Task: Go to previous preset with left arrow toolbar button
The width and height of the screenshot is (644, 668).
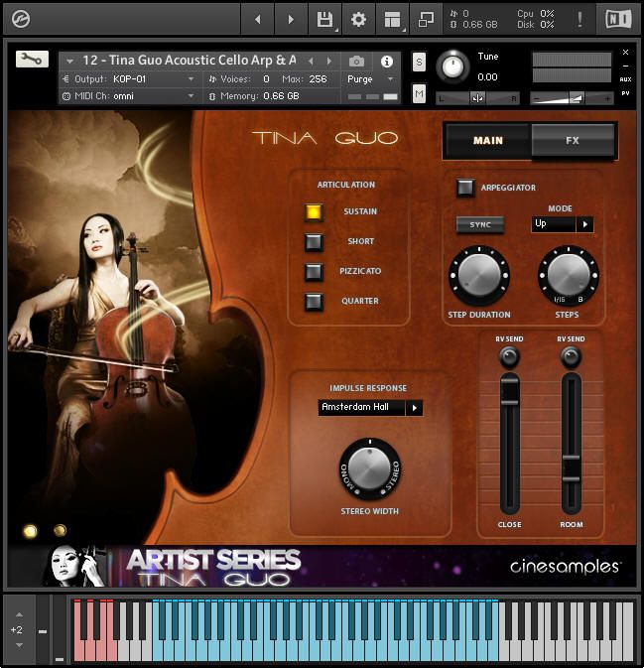Action: click(x=257, y=19)
